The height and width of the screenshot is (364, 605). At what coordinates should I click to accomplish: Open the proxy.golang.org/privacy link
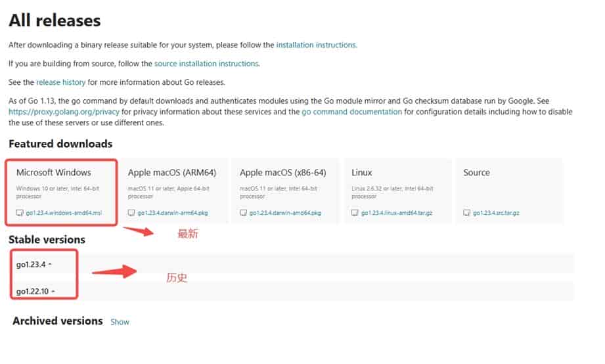64,112
